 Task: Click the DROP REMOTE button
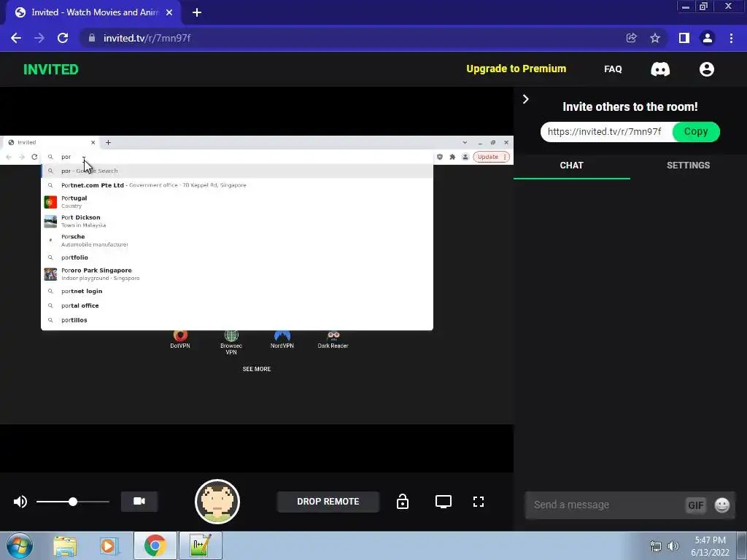click(328, 502)
